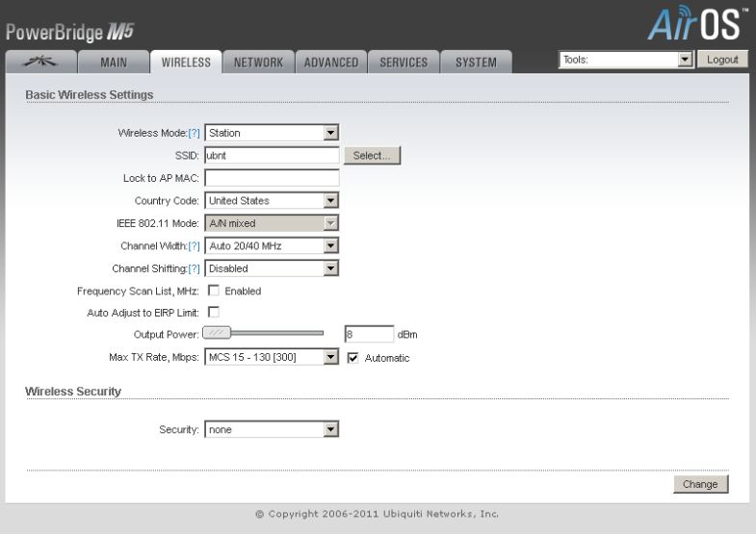756x534 pixels.
Task: Click the Lock to AP MAC field
Action: tap(272, 178)
